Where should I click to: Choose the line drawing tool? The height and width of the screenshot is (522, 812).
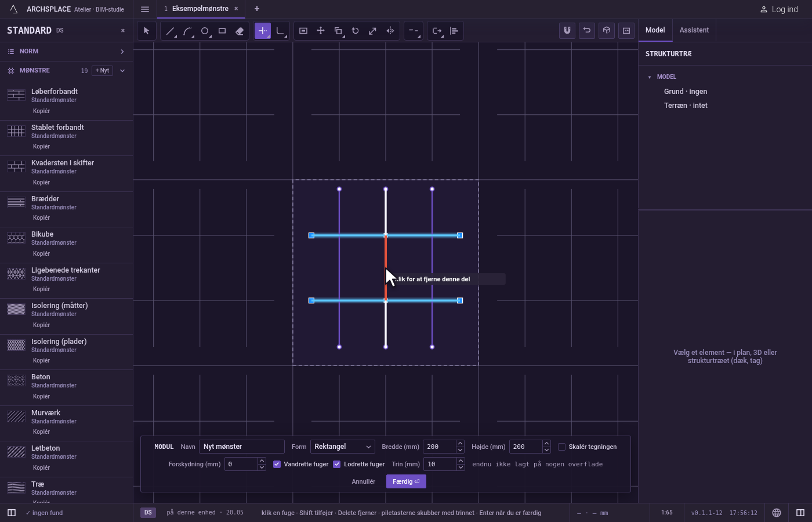click(x=170, y=31)
